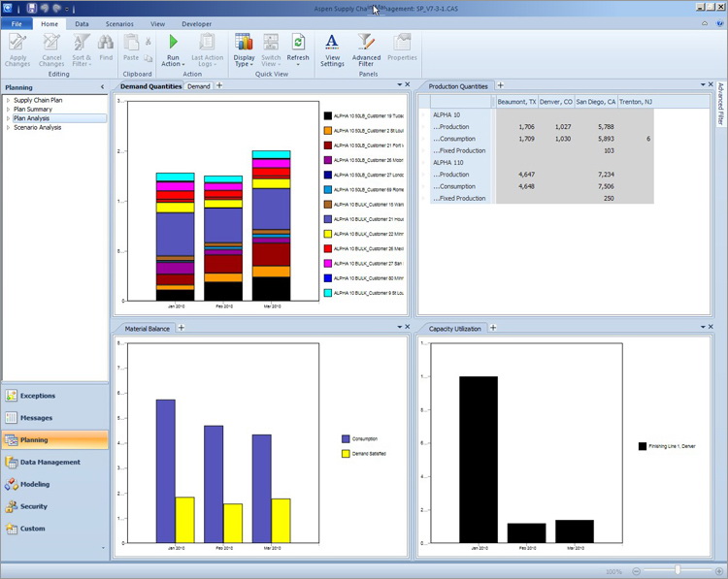Open the Modeling navigation section
The height and width of the screenshot is (579, 728).
pyautogui.click(x=54, y=484)
